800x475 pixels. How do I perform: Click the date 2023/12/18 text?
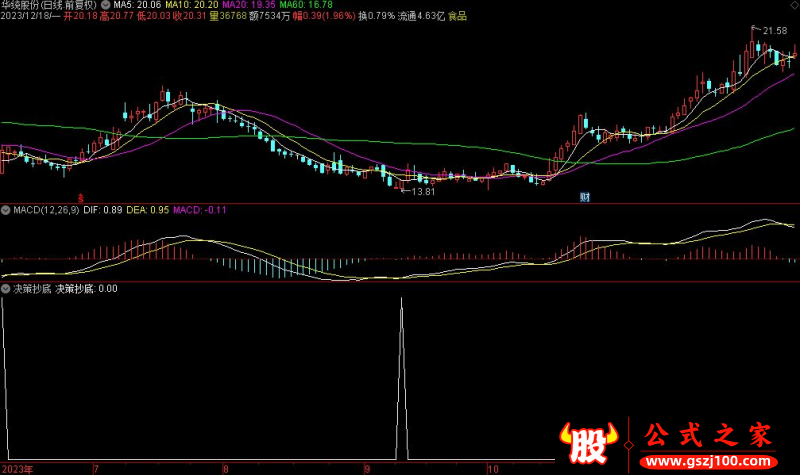click(26, 16)
